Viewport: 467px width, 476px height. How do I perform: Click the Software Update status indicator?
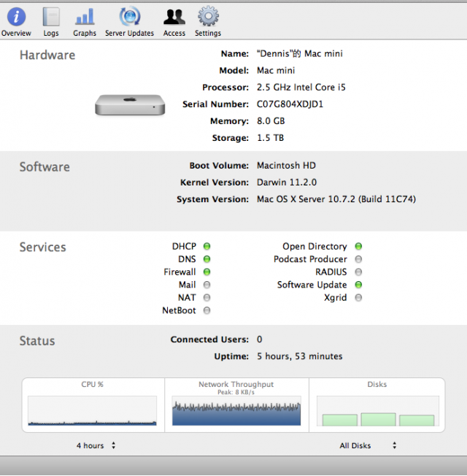[x=358, y=285]
